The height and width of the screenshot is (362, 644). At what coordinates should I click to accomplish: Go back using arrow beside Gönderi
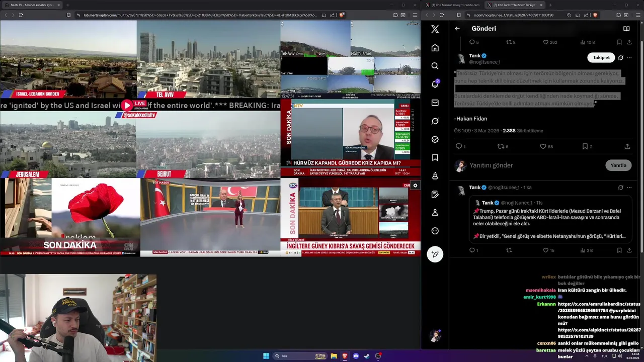point(457,29)
